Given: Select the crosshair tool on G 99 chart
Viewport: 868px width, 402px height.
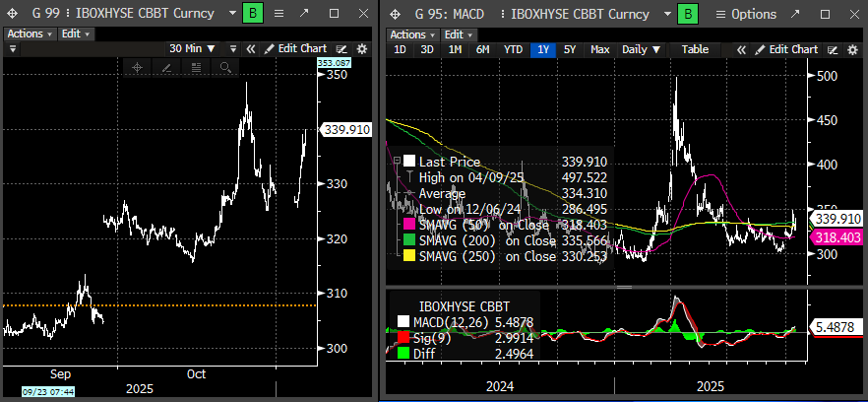Looking at the screenshot, I should 138,68.
